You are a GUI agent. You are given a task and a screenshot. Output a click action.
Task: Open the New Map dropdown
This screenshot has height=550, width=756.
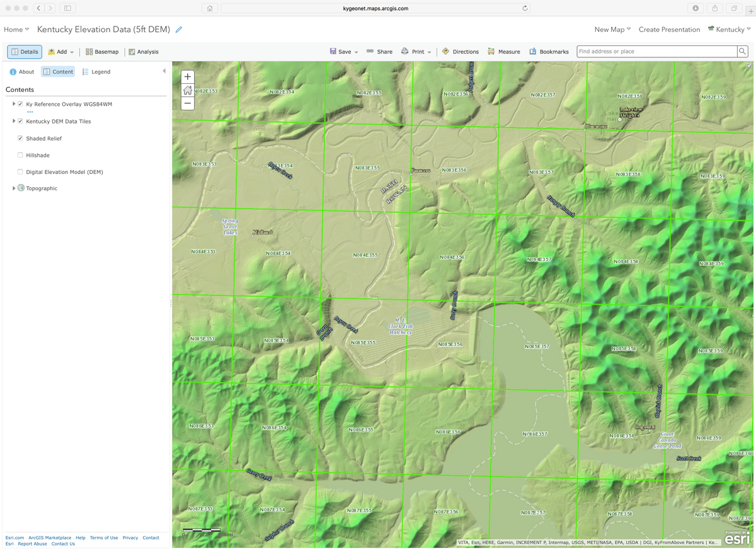[612, 30]
